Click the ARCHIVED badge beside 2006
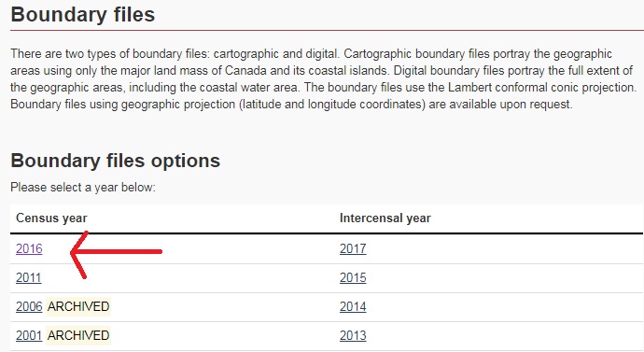 click(78, 307)
